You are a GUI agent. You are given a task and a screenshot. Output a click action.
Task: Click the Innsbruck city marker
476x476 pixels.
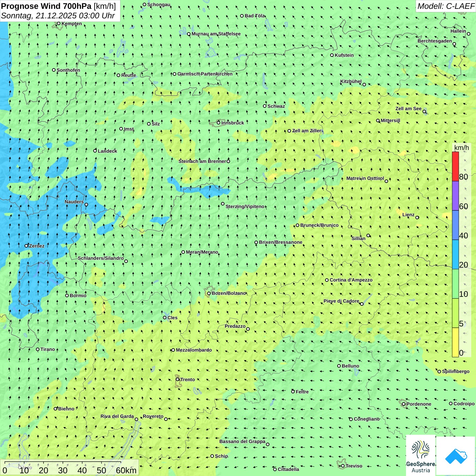click(219, 123)
